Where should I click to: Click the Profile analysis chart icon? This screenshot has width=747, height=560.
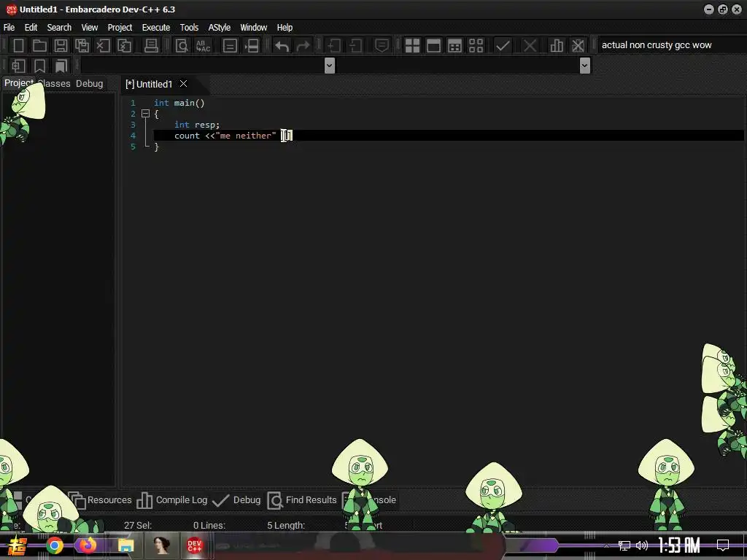[x=557, y=46]
